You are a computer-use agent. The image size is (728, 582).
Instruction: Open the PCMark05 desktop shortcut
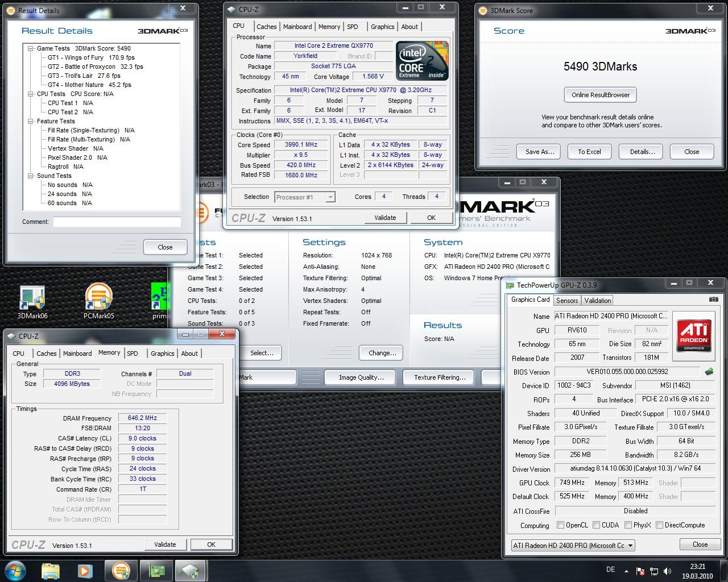click(99, 301)
